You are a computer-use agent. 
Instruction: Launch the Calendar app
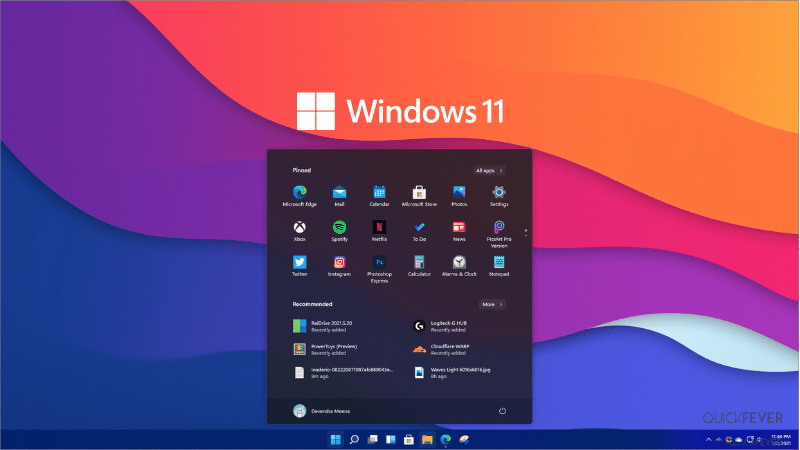click(379, 196)
